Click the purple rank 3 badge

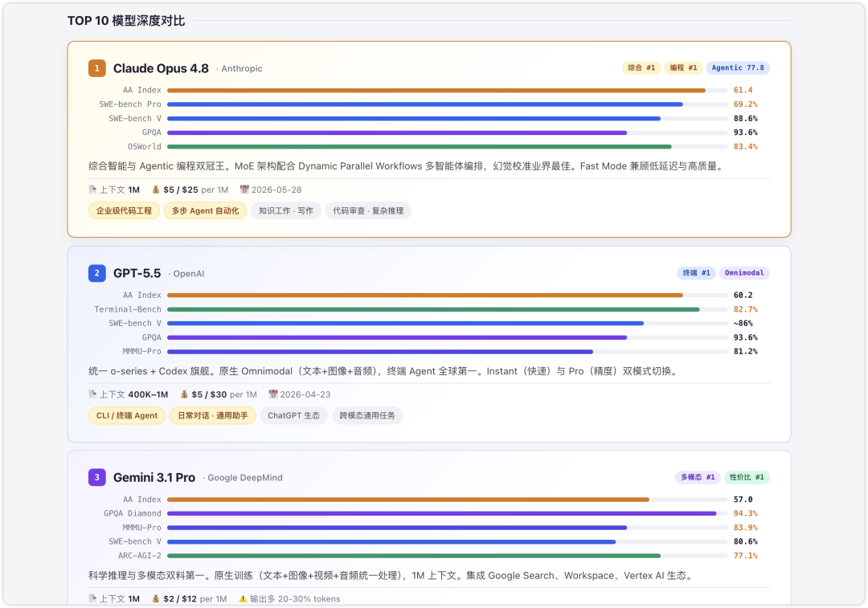click(97, 477)
